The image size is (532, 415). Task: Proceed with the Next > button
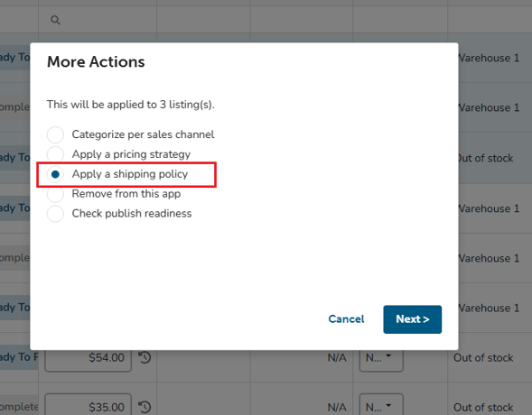coord(413,319)
